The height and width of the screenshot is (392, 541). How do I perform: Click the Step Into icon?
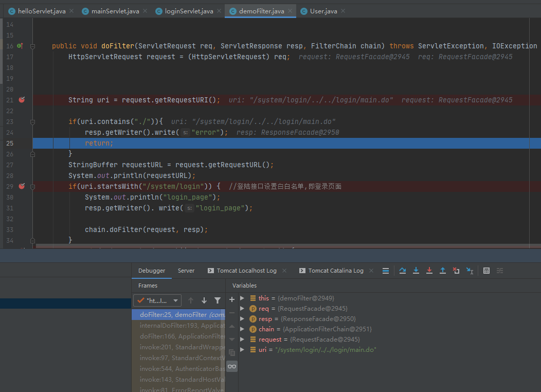click(416, 271)
